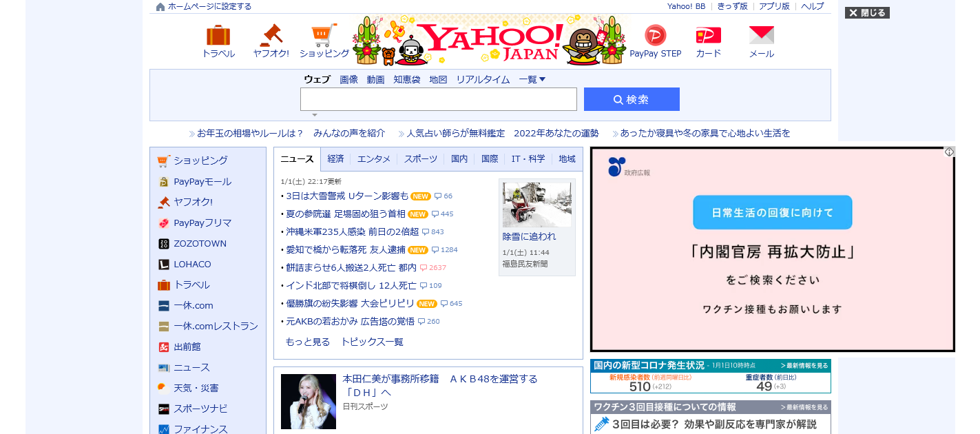980x434 pixels.
Task: Click the LOHACO icon in sidebar
Action: (x=163, y=265)
